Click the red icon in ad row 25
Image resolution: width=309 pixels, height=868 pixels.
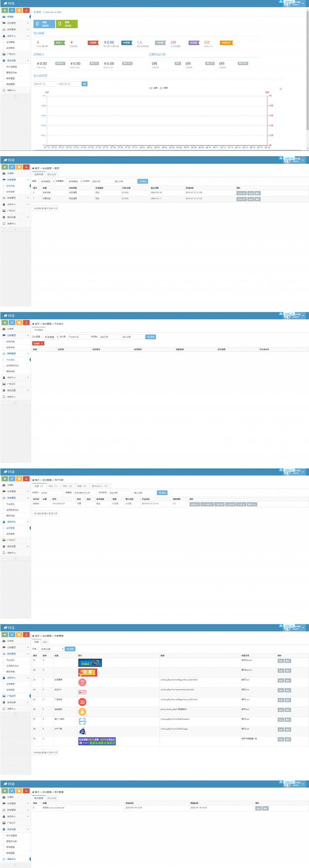coord(82,702)
